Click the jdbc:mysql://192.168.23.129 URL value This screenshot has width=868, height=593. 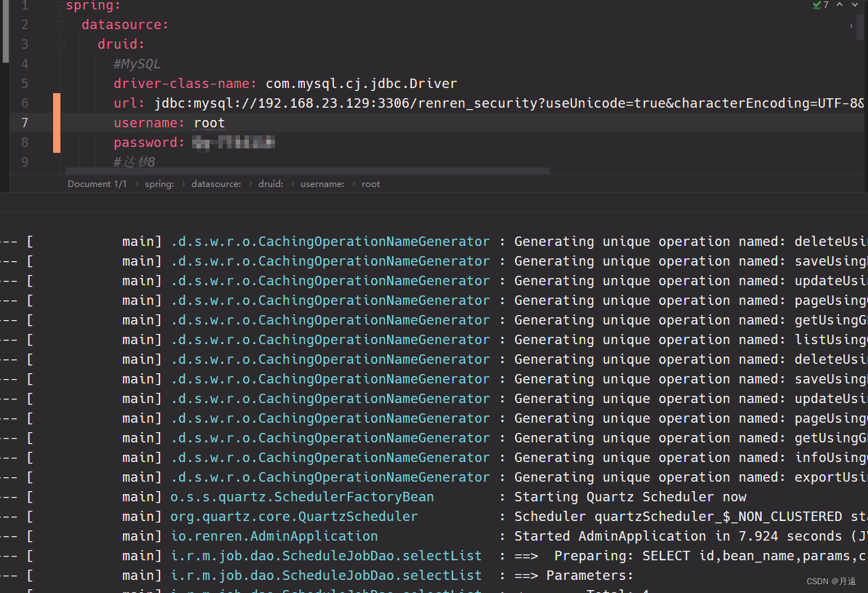pyautogui.click(x=509, y=103)
